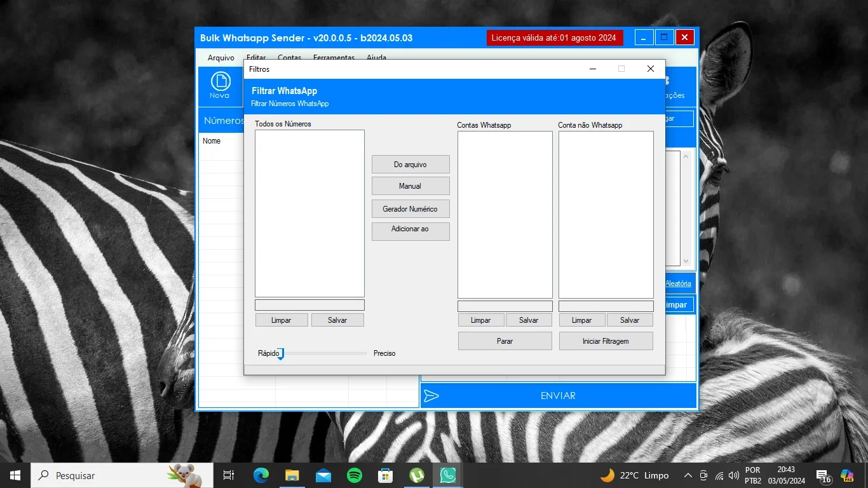The image size is (868, 488).
Task: Click Limpar under Contas Whatsapp
Action: click(x=481, y=320)
